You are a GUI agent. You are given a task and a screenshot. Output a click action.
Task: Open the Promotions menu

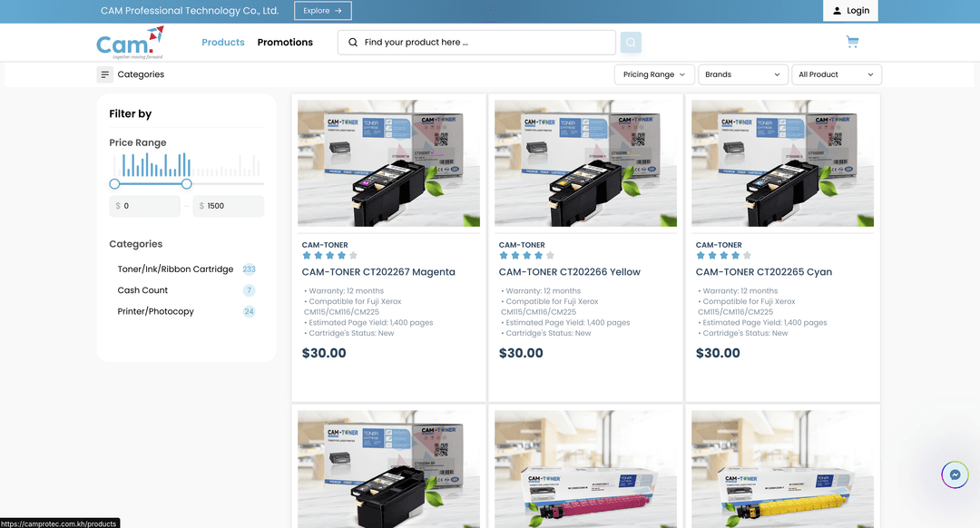(x=285, y=43)
